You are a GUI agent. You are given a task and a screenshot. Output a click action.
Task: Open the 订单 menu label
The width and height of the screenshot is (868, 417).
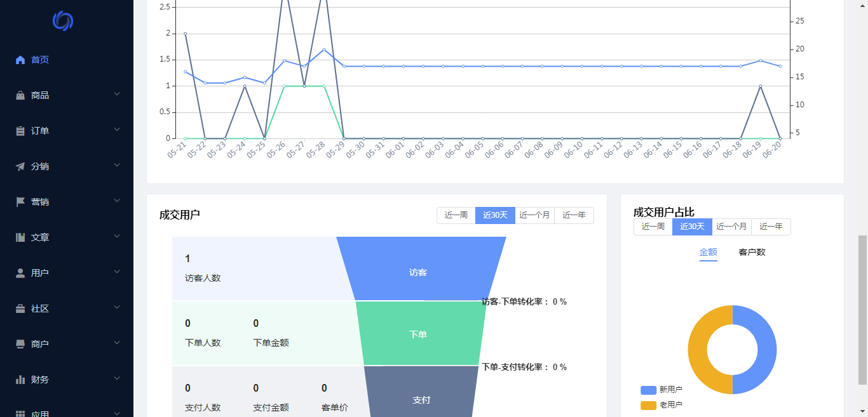[40, 131]
